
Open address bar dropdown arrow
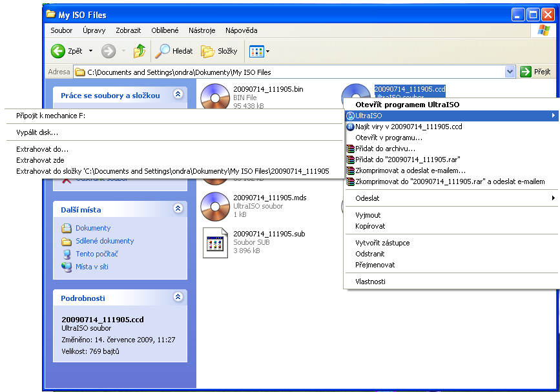510,72
